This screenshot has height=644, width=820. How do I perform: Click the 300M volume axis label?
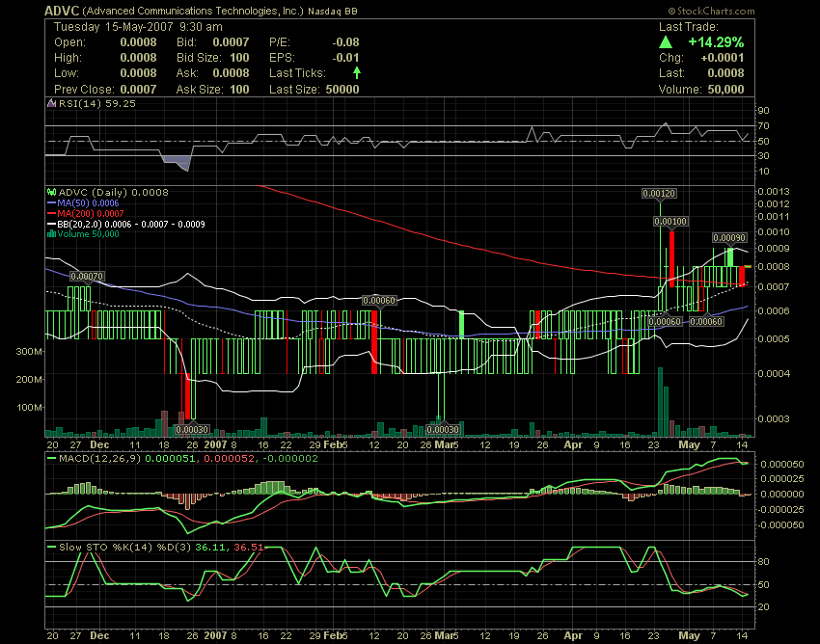point(29,351)
